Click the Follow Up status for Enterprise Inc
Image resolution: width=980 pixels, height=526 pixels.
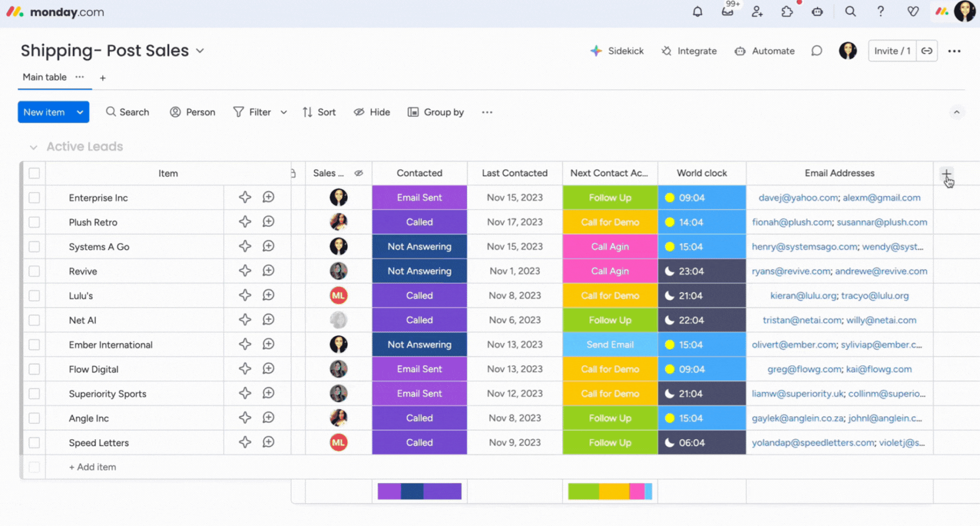point(610,198)
